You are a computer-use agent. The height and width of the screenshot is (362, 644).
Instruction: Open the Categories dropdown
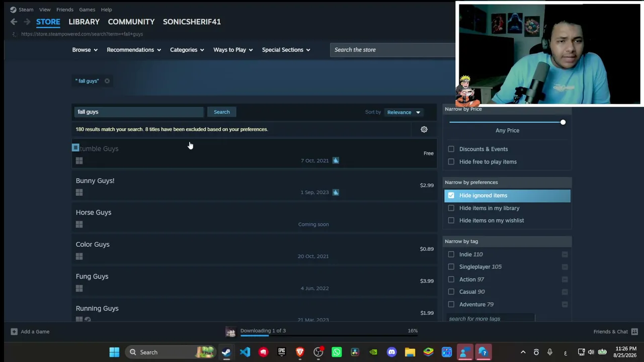(x=187, y=50)
